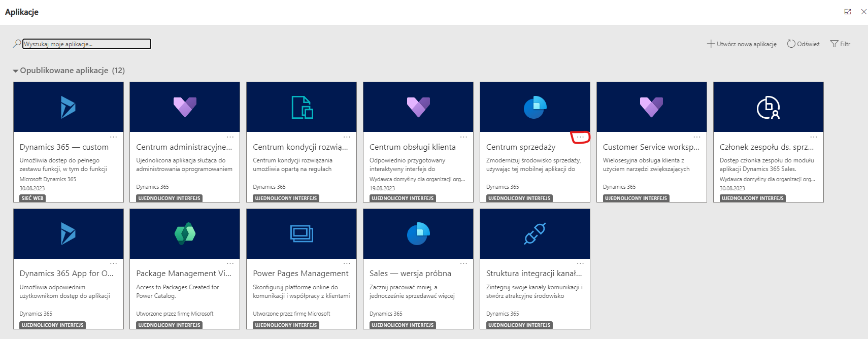Open more options for Dynamics 365 — custom

(x=114, y=137)
